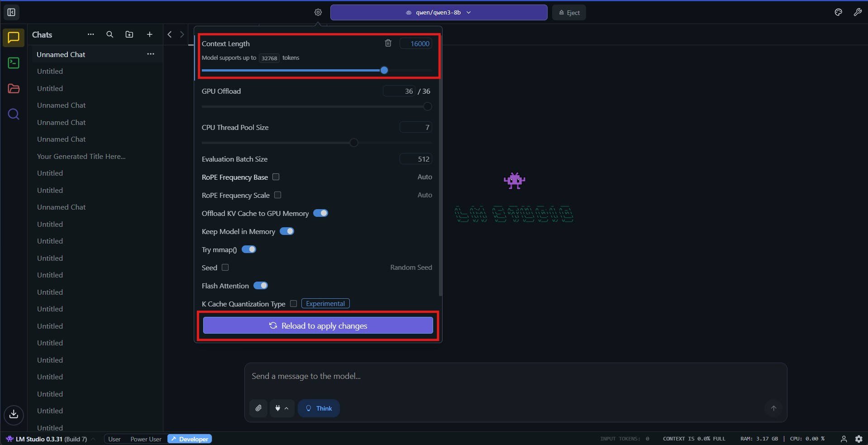Switch to Power User mode
The height and width of the screenshot is (445, 868).
point(145,439)
